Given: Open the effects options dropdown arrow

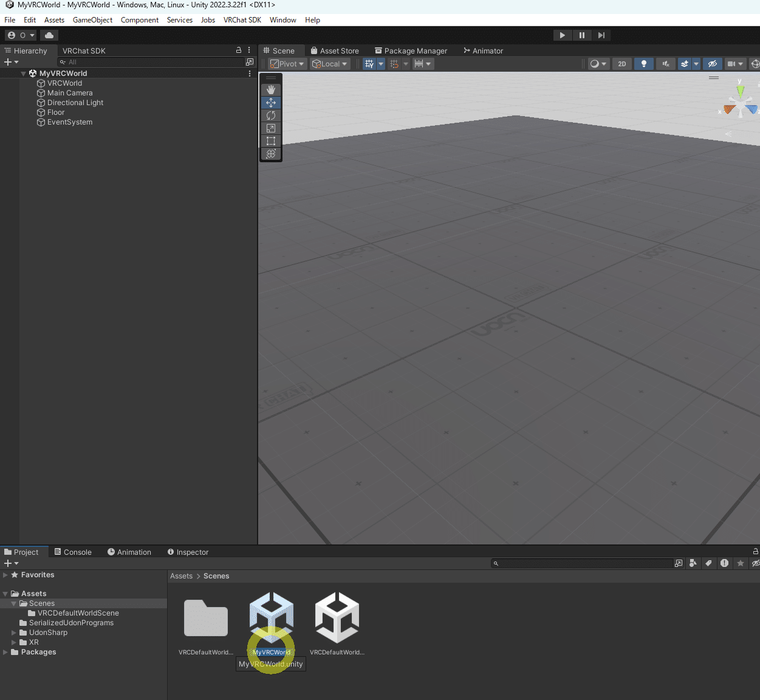Looking at the screenshot, I should (696, 64).
